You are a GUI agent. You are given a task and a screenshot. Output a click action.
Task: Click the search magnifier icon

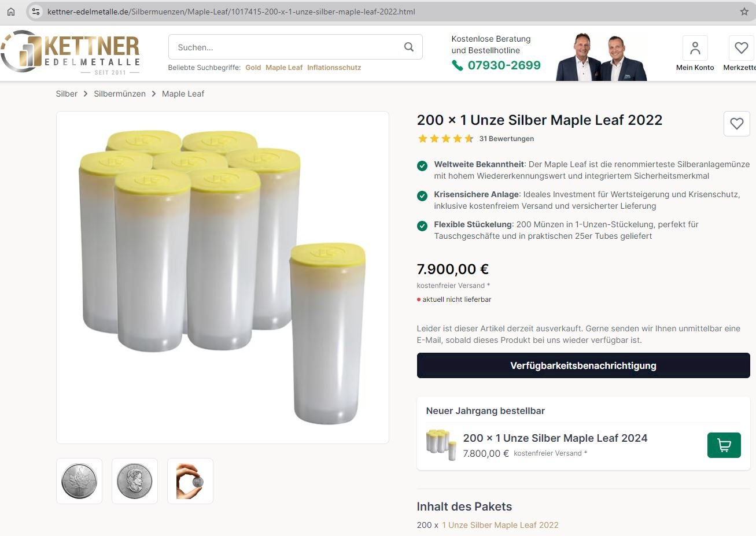(x=409, y=47)
